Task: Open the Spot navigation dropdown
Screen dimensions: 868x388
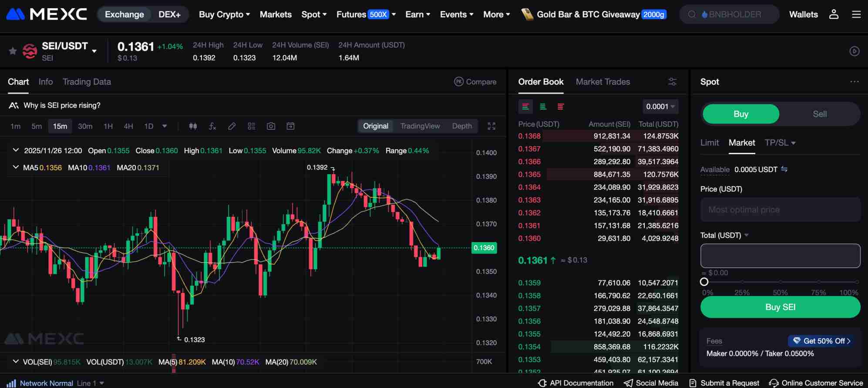Action: click(x=314, y=14)
